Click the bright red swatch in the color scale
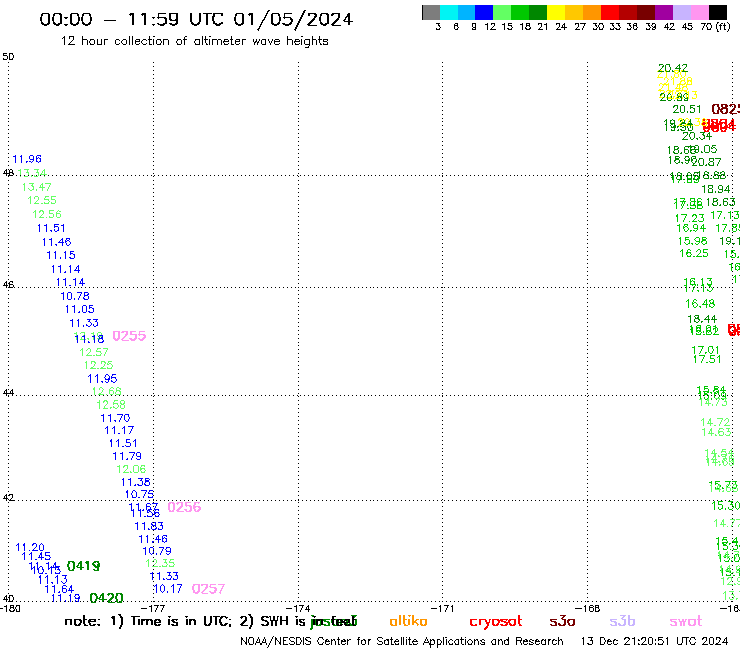Viewport: 740px width, 650px height. pos(609,12)
